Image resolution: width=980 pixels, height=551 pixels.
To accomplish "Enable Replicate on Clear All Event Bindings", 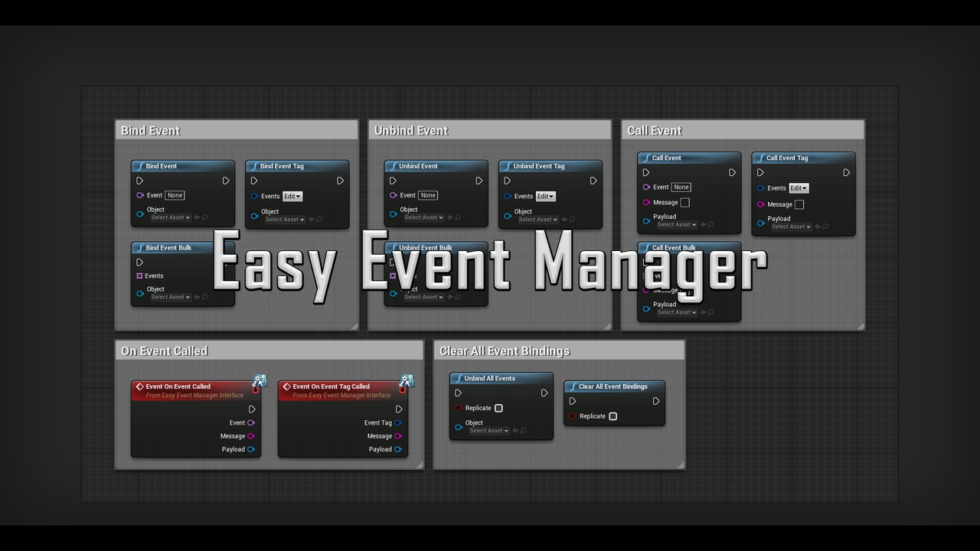I will click(613, 416).
